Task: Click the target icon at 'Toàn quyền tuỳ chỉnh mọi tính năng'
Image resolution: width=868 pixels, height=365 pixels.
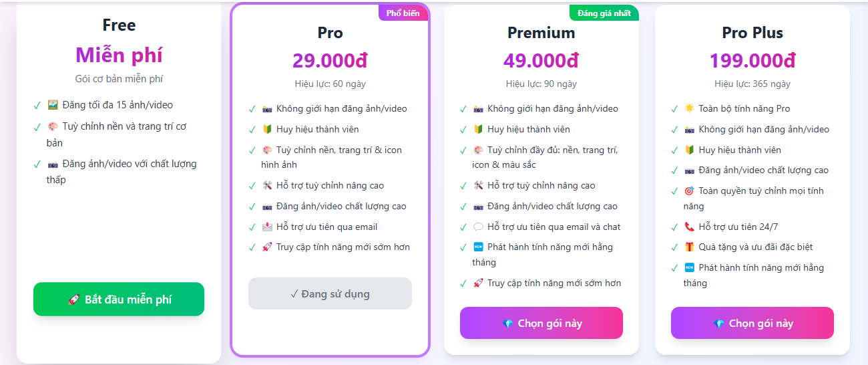Action: coord(689,191)
